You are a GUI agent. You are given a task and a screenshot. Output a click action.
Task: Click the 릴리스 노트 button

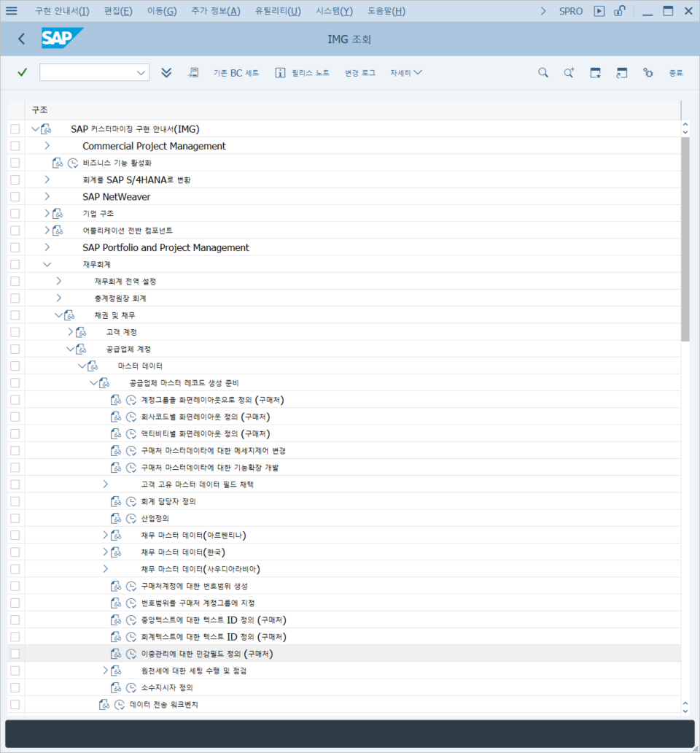311,73
